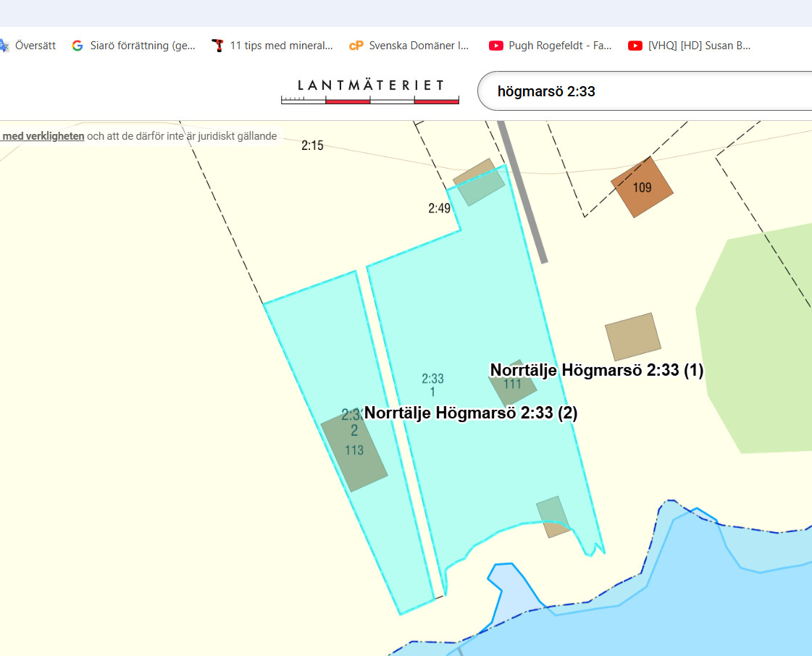
Task: Open the 11 tips med mineral bookmark
Action: (x=272, y=46)
